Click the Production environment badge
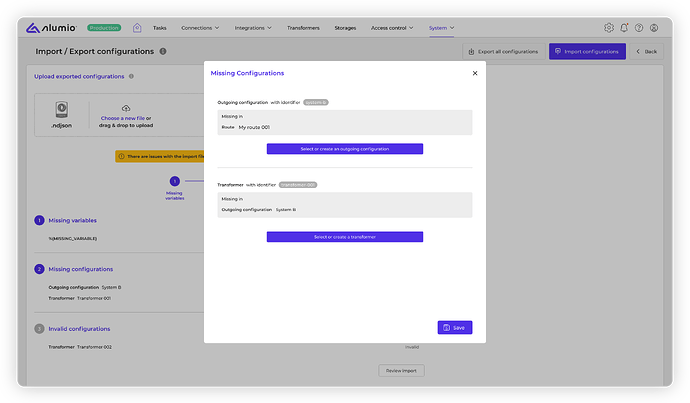Screen dimensions: 690x403 (104, 28)
